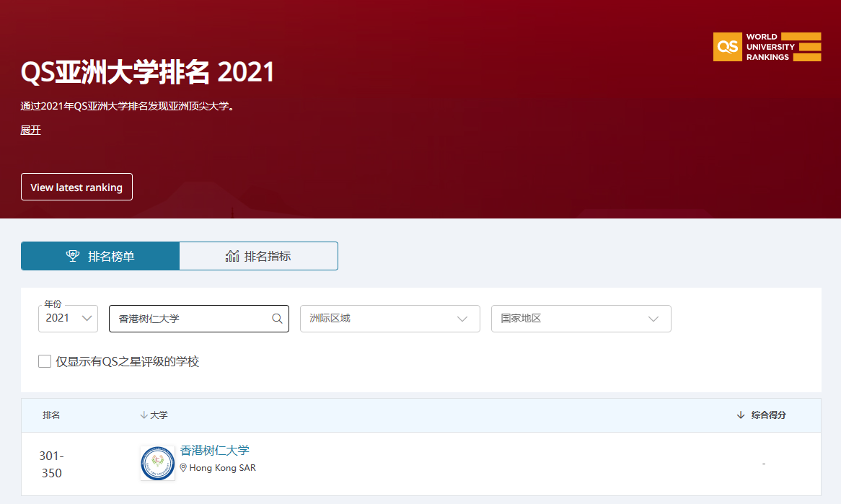The height and width of the screenshot is (504, 841).
Task: Switch to the 排名榜单 tab
Action: [100, 256]
